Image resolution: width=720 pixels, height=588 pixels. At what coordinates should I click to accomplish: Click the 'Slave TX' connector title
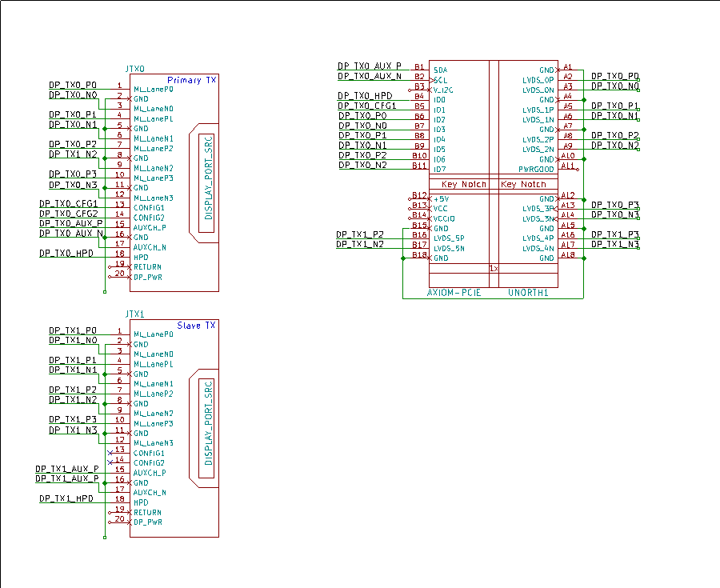pos(196,325)
